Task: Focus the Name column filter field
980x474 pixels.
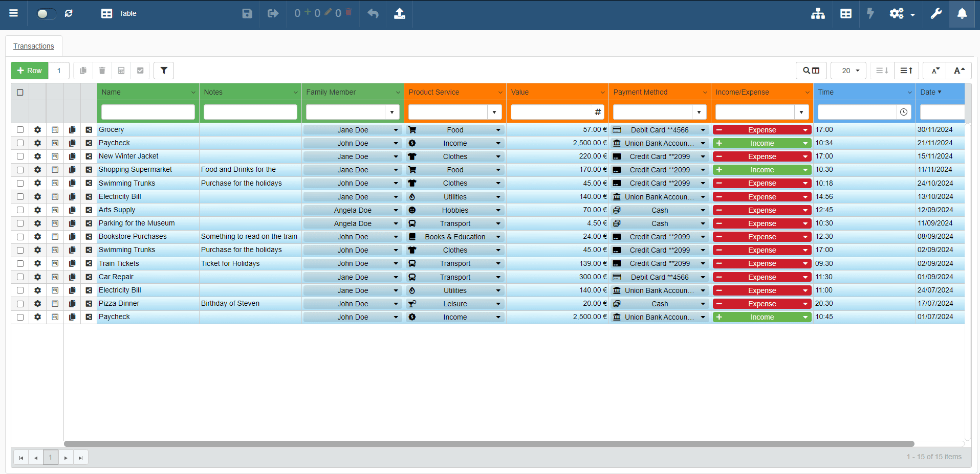Action: click(148, 112)
